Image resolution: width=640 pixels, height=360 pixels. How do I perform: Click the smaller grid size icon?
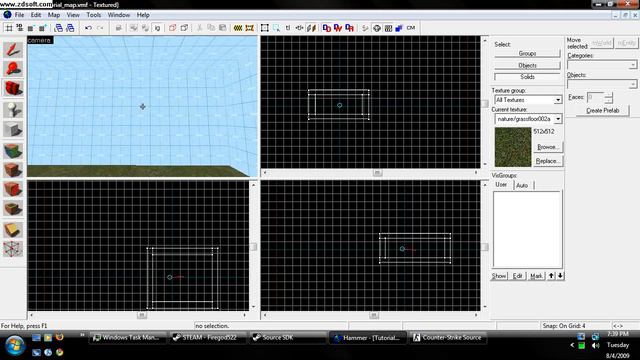(x=31, y=28)
